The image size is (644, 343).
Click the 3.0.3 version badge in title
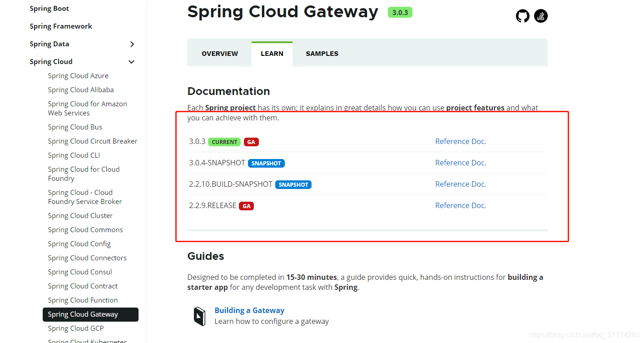[400, 12]
